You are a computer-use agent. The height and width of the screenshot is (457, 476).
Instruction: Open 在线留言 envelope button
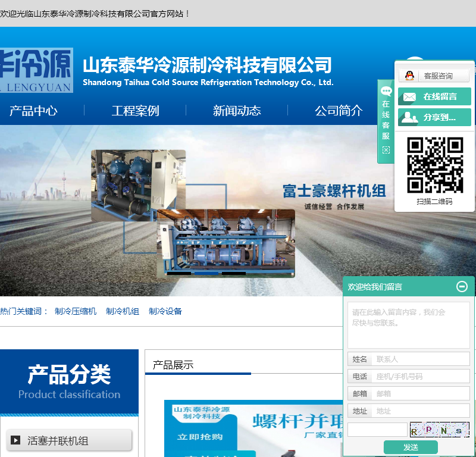434,96
